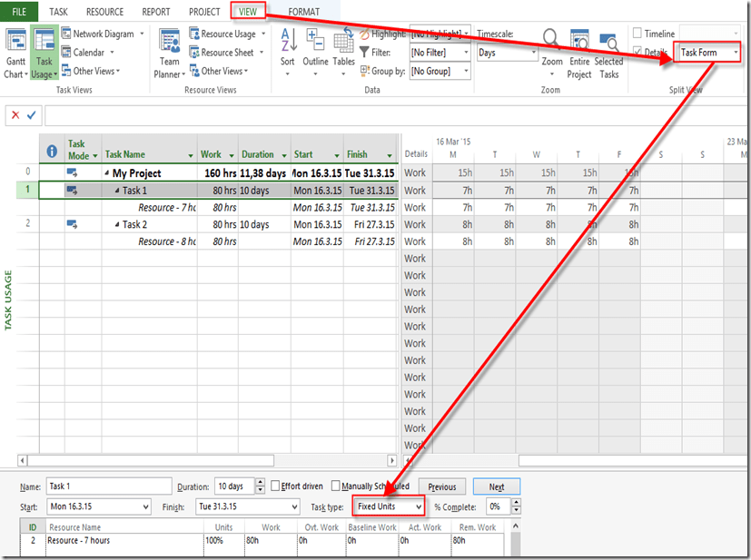751x560 pixels.
Task: Switch to the RESOURCE ribbon tab
Action: (x=104, y=12)
